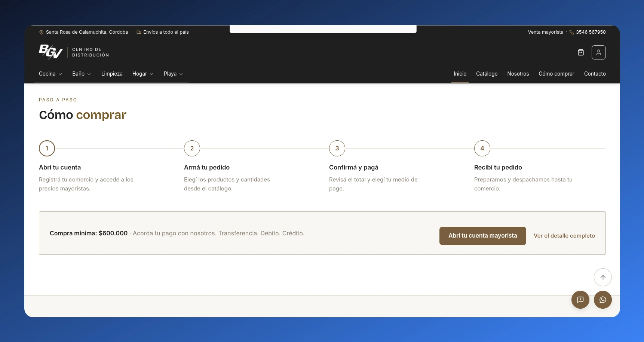This screenshot has height=342, width=644.
Task: Open the WhatsApp floating button
Action: point(603,300)
